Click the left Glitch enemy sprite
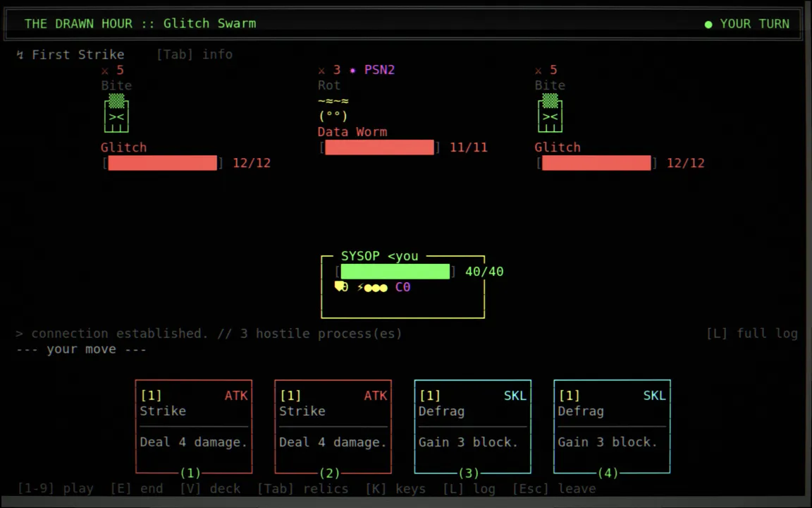The image size is (812, 508). click(x=116, y=113)
